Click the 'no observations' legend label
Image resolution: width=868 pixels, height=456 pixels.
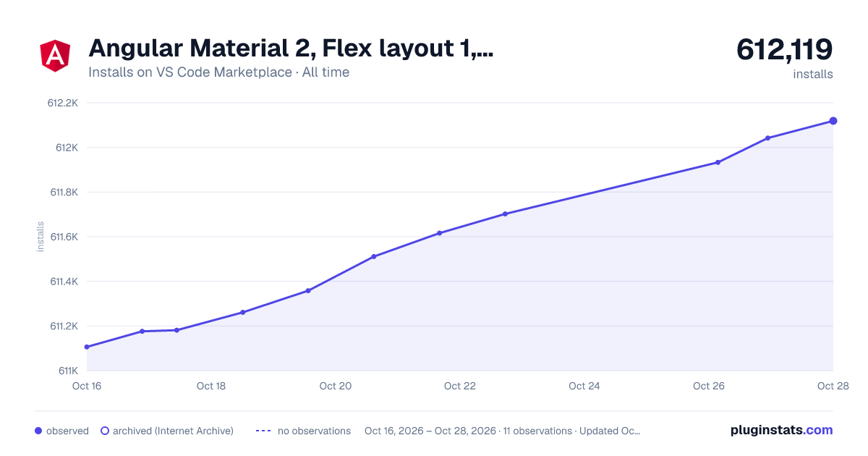[314, 431]
